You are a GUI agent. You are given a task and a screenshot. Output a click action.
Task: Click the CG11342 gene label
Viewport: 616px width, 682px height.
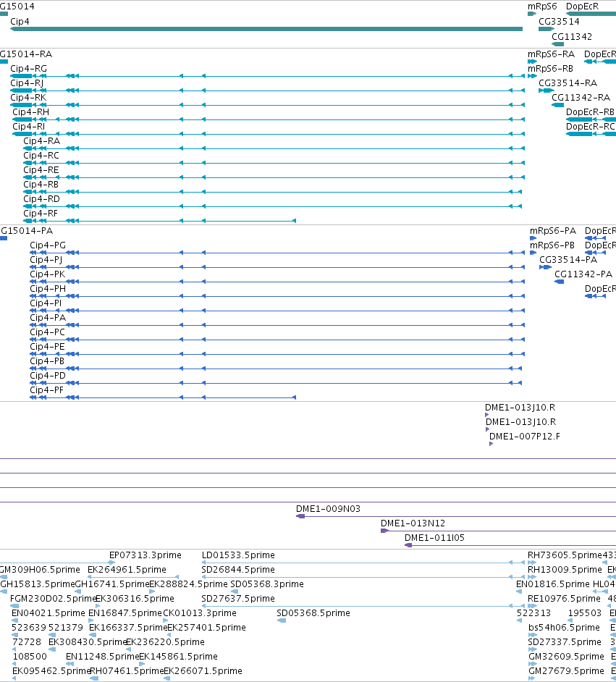[572, 36]
